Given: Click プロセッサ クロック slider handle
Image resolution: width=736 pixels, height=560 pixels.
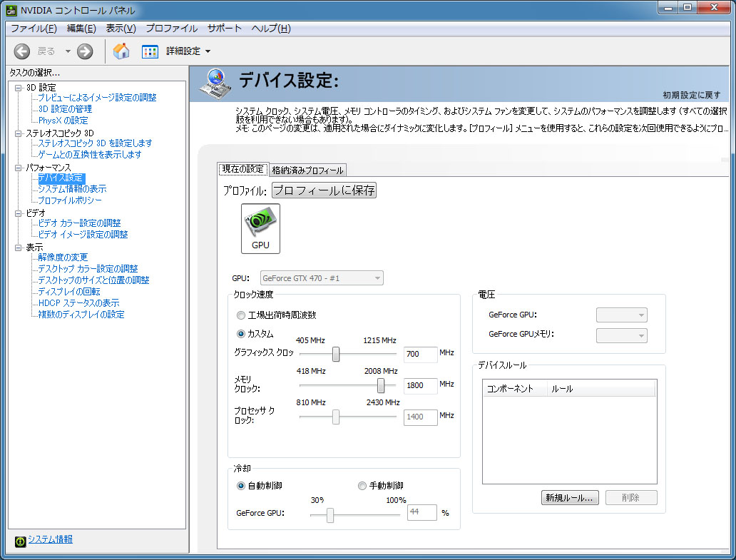Looking at the screenshot, I should 336,417.
